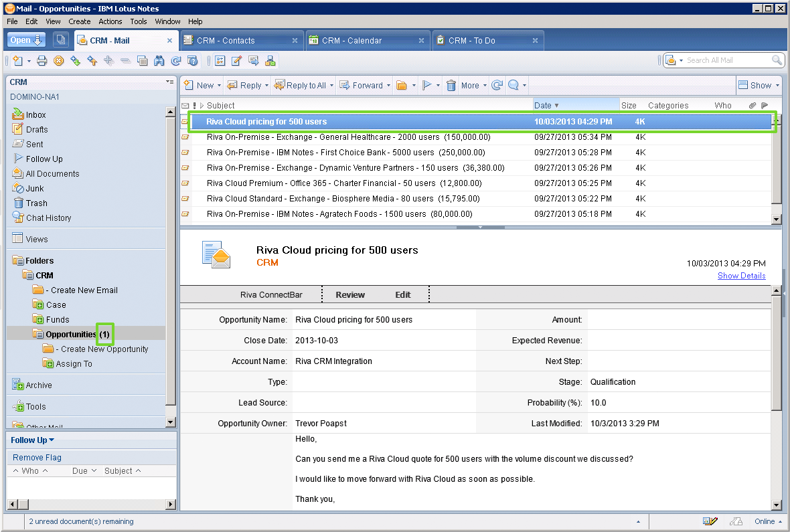
Task: Open the Show dropdown on the right
Action: coord(759,85)
